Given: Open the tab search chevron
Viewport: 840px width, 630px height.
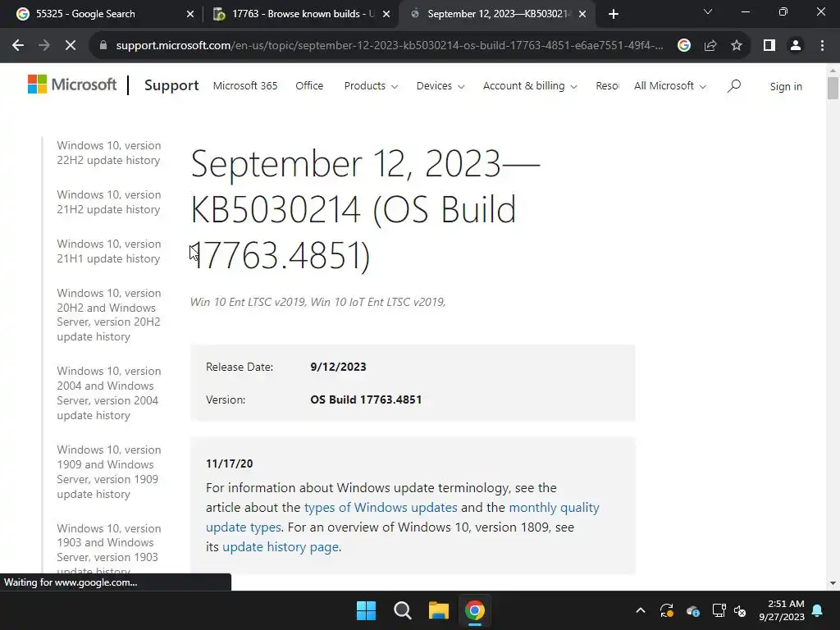Looking at the screenshot, I should tap(708, 11).
